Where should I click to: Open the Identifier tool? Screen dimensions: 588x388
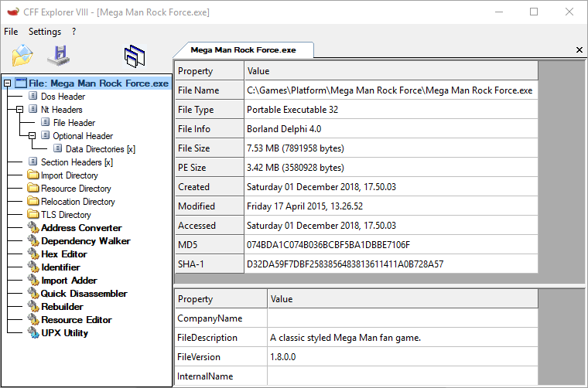click(x=60, y=267)
